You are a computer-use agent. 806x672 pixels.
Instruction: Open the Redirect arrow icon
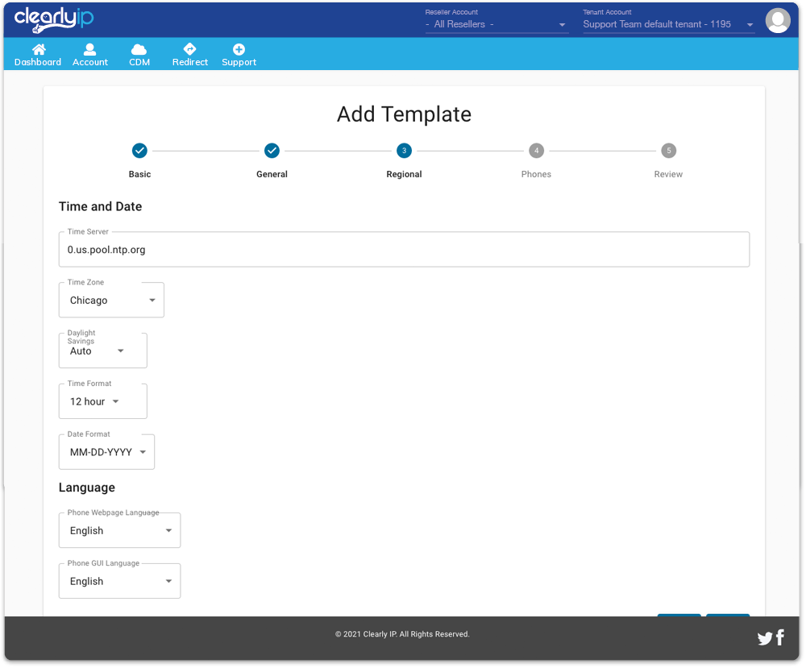point(190,50)
